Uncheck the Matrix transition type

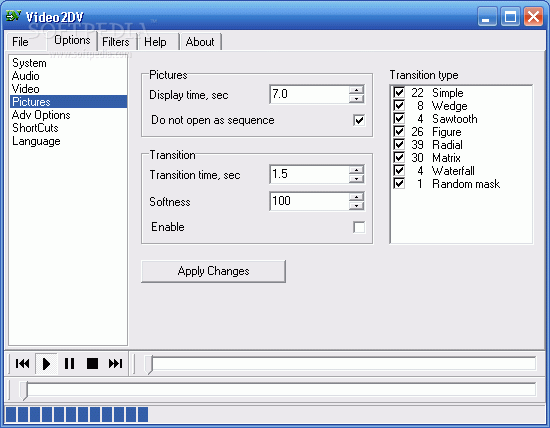[x=399, y=158]
